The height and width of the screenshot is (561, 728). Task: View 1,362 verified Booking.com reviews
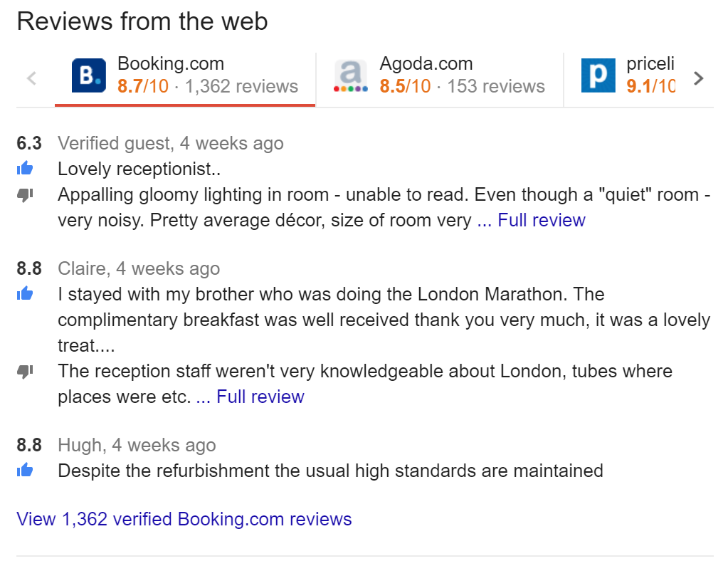[x=184, y=519]
